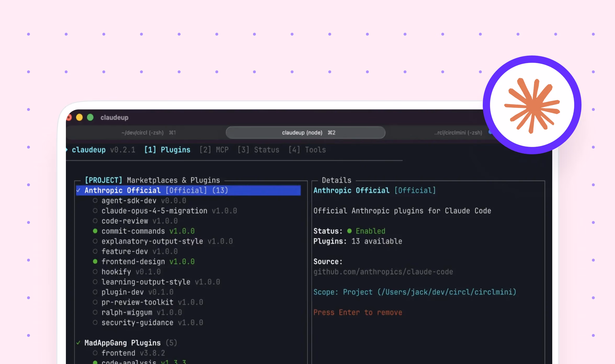
Task: Enable the hookify plugin circle
Action: (95, 272)
